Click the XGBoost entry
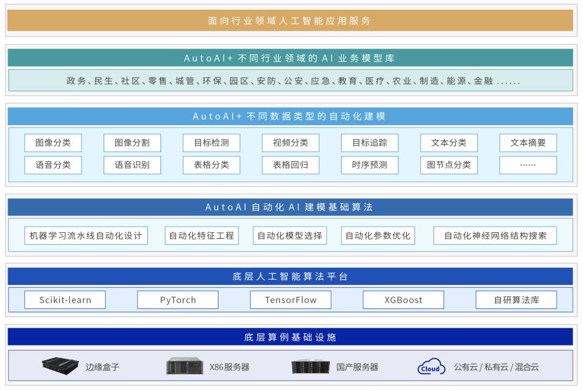583x392 pixels. tap(403, 300)
